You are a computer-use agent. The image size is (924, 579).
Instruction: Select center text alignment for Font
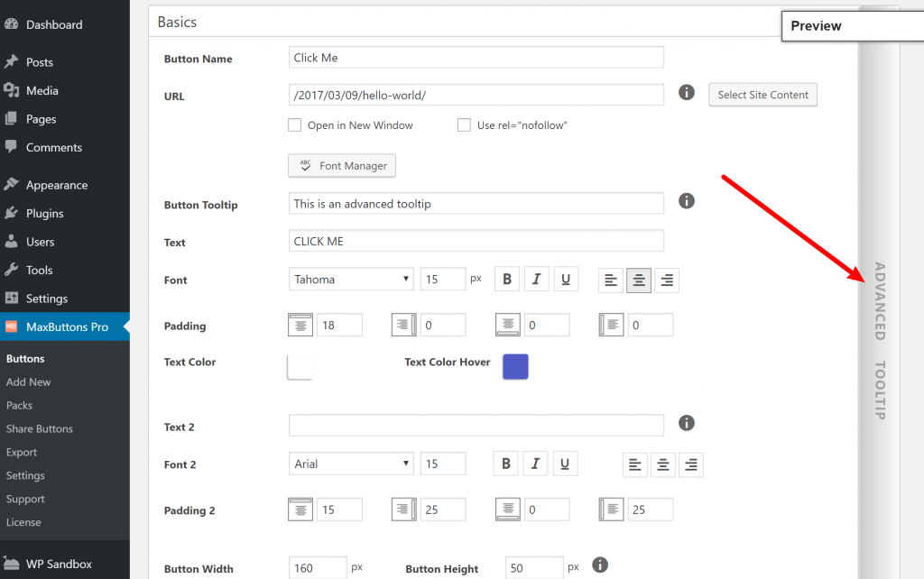click(x=638, y=280)
